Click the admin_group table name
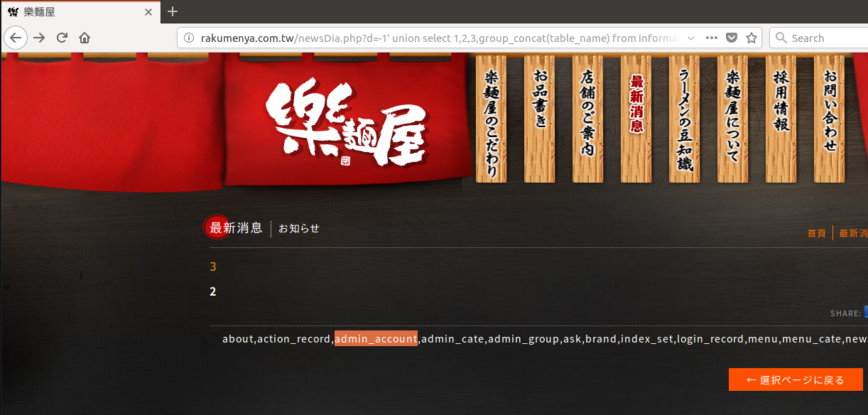 (523, 339)
